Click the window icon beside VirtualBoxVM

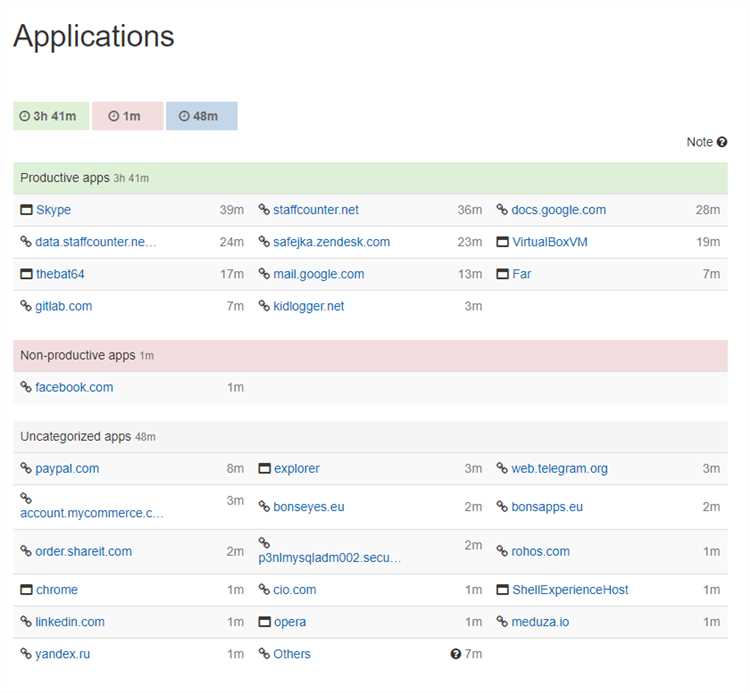point(502,242)
